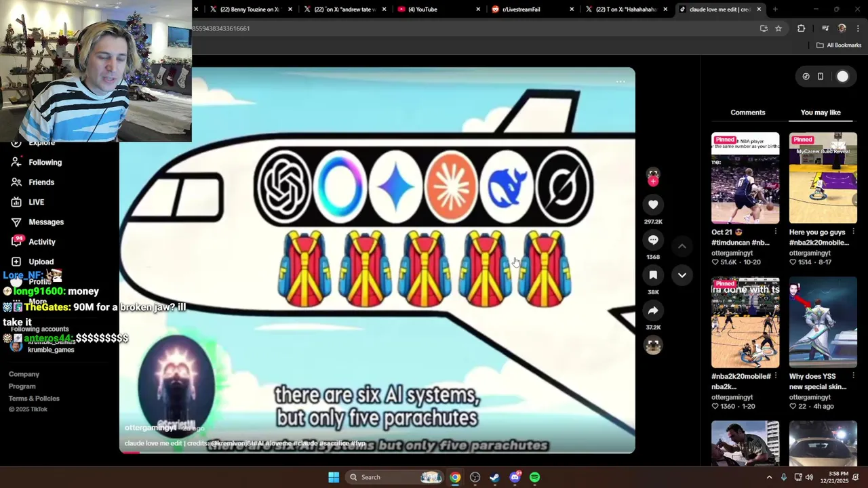This screenshot has width=868, height=488.
Task: Open the spinning sound disc icon
Action: [653, 346]
